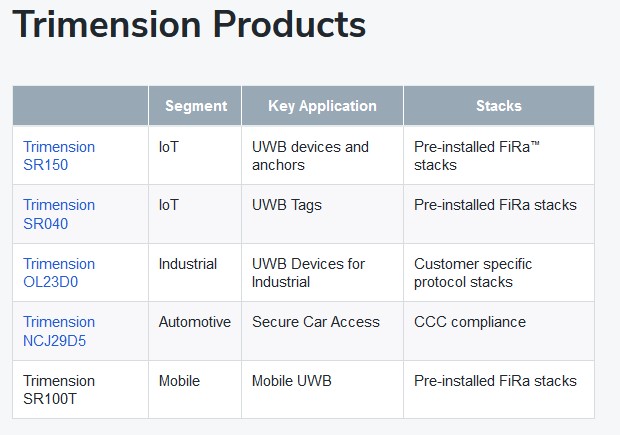Follow the Trimension OL23D0 link
Screen dimensions: 620x435
point(59,273)
